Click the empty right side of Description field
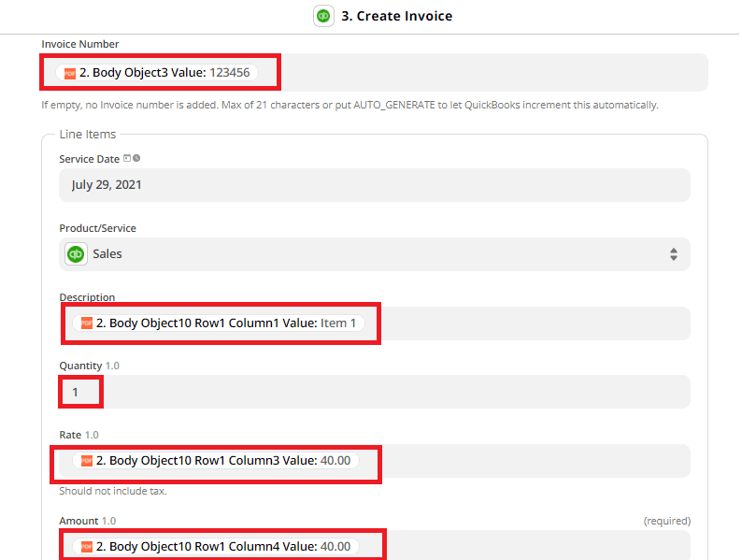The image size is (742, 560). point(533,323)
